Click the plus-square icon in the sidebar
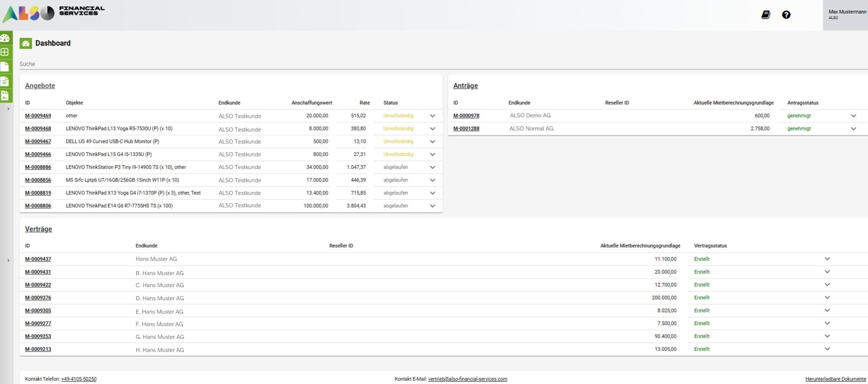Image resolution: width=868 pixels, height=384 pixels. (x=5, y=52)
